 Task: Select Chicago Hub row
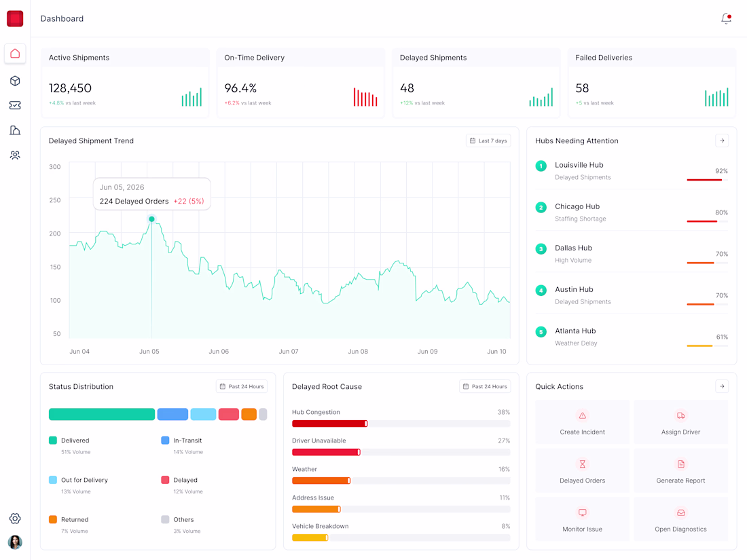(632, 212)
